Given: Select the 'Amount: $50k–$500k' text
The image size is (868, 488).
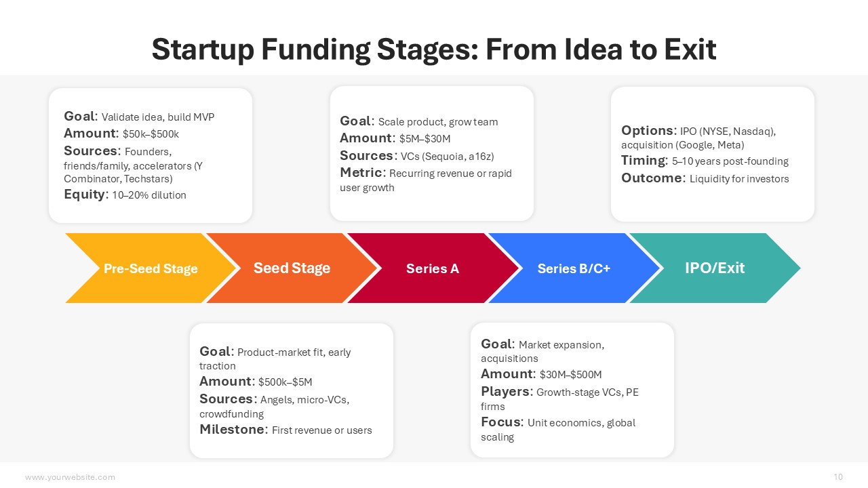Looking at the screenshot, I should (121, 134).
